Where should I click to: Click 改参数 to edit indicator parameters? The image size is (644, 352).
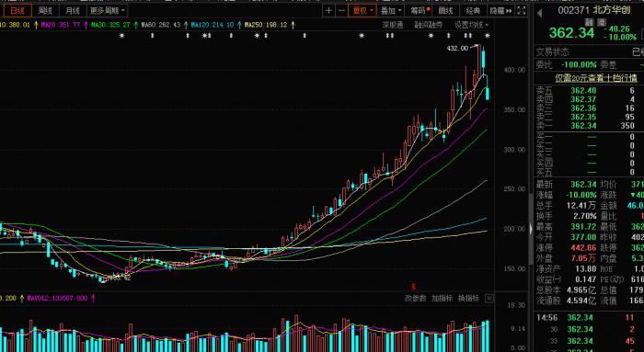tap(415, 299)
